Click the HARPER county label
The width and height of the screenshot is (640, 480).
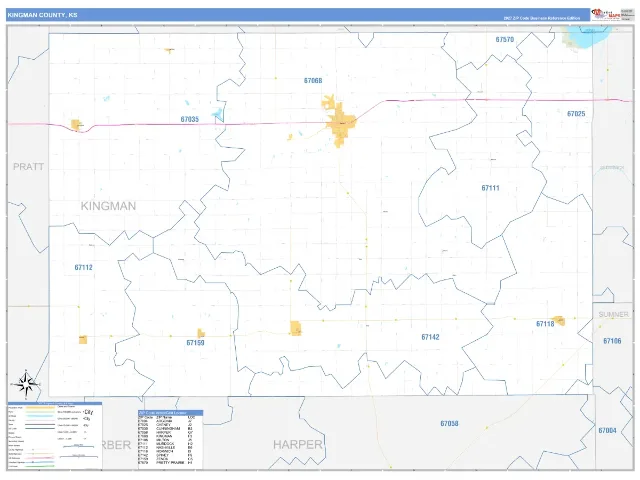coord(298,444)
